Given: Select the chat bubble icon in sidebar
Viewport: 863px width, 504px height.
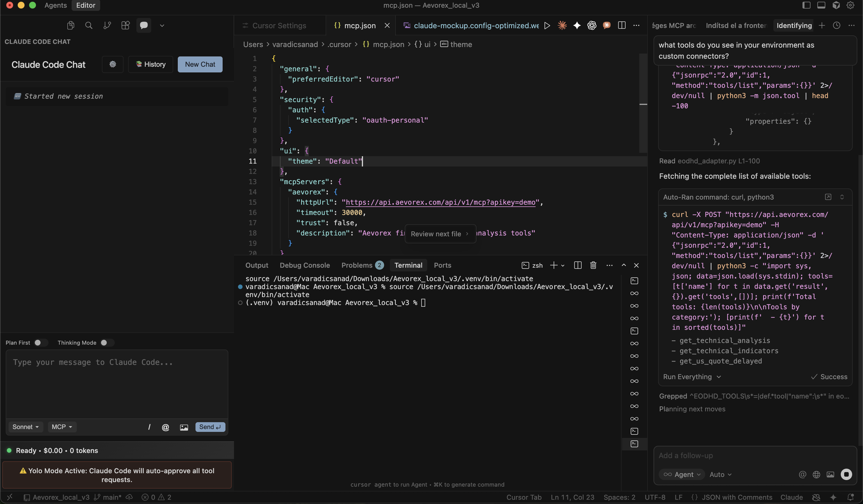Looking at the screenshot, I should pyautogui.click(x=144, y=25).
